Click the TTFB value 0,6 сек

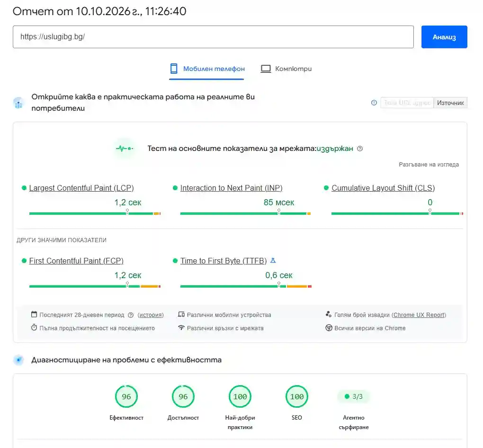tap(279, 275)
